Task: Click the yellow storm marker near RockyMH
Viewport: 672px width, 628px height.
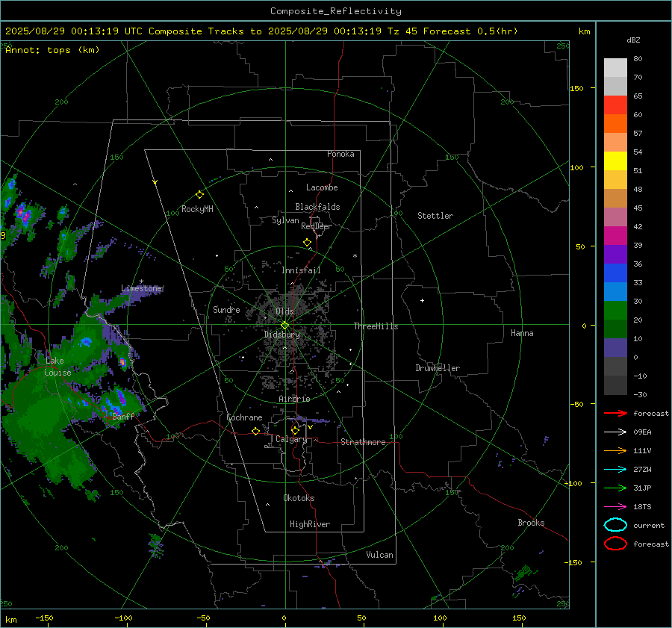Action: pos(199,195)
